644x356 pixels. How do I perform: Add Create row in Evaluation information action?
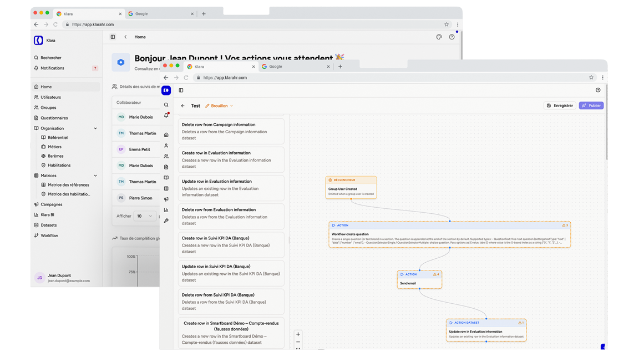pyautogui.click(x=231, y=159)
